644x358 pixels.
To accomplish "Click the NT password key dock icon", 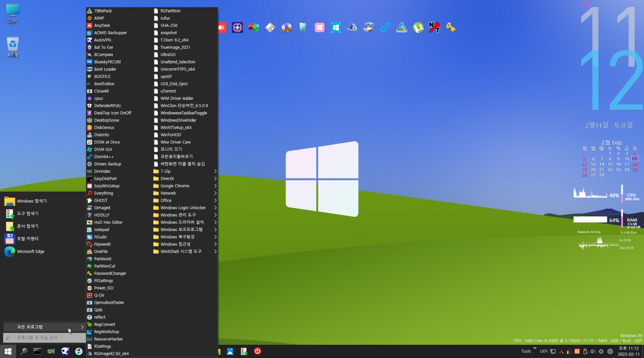I will pos(434,28).
